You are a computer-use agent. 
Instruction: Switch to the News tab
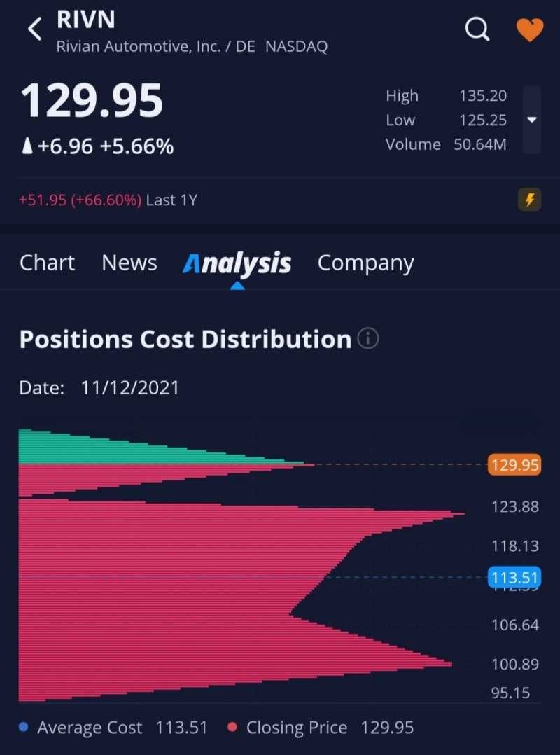point(129,263)
